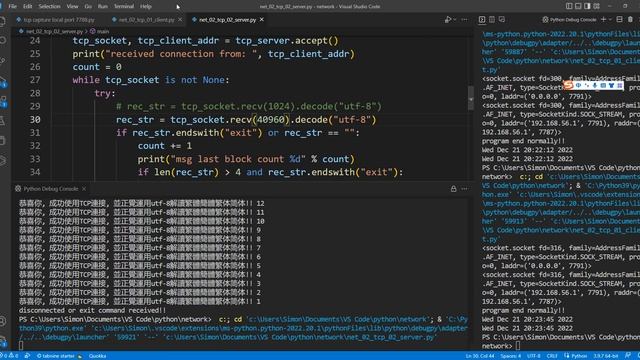
Task: Change end of line sequence CRLF
Action: click(x=552, y=356)
